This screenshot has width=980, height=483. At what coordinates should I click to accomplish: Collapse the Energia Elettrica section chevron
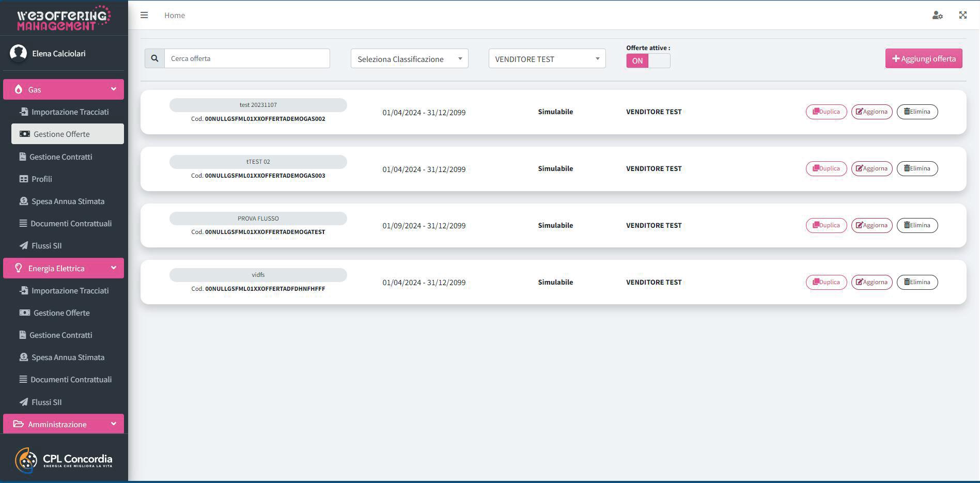pyautogui.click(x=114, y=268)
